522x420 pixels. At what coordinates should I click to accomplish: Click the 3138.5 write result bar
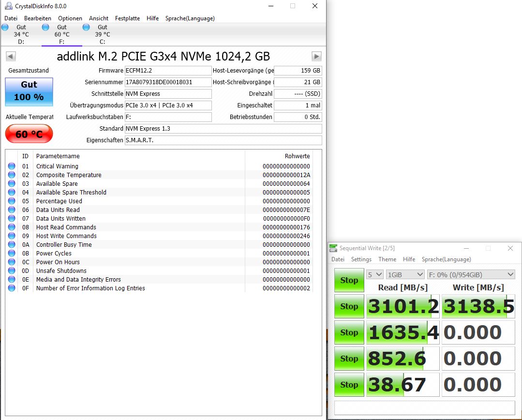point(478,306)
